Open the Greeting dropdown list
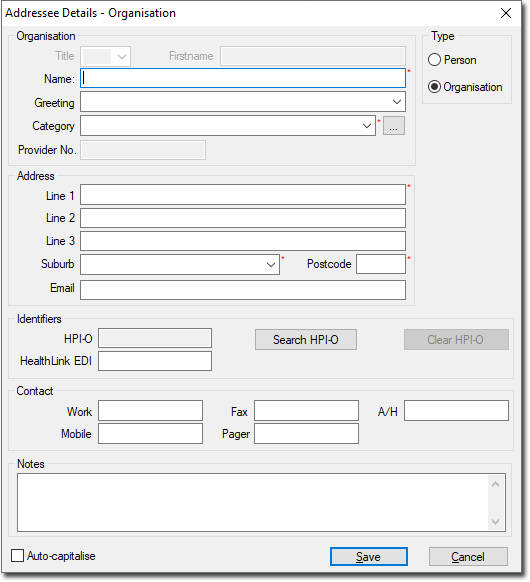This screenshot has height=582, width=530. pos(397,102)
